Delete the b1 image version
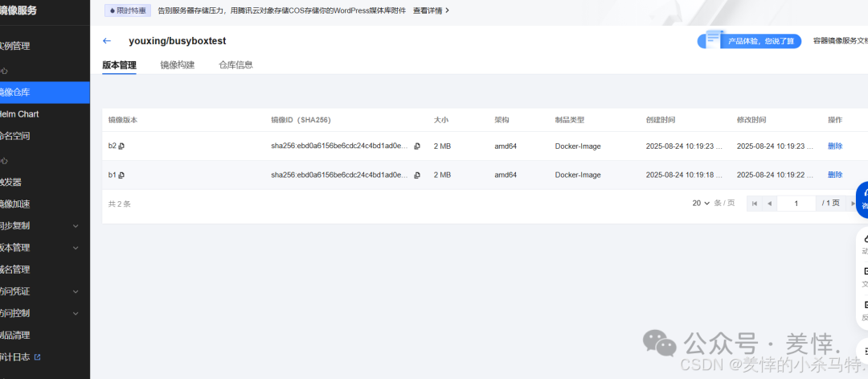The image size is (868, 379). 835,175
